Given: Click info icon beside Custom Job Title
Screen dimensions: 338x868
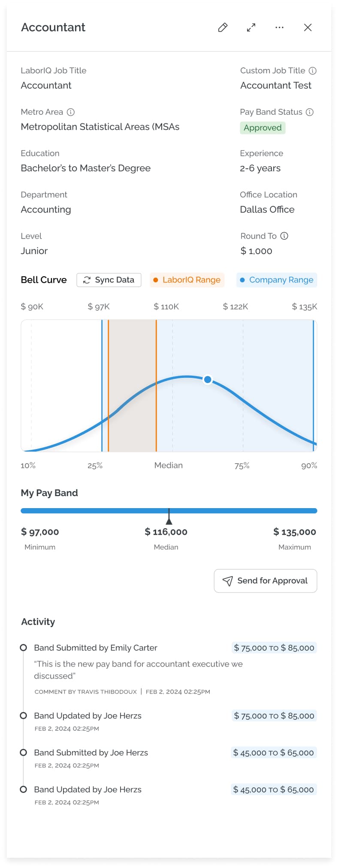Looking at the screenshot, I should (x=313, y=71).
